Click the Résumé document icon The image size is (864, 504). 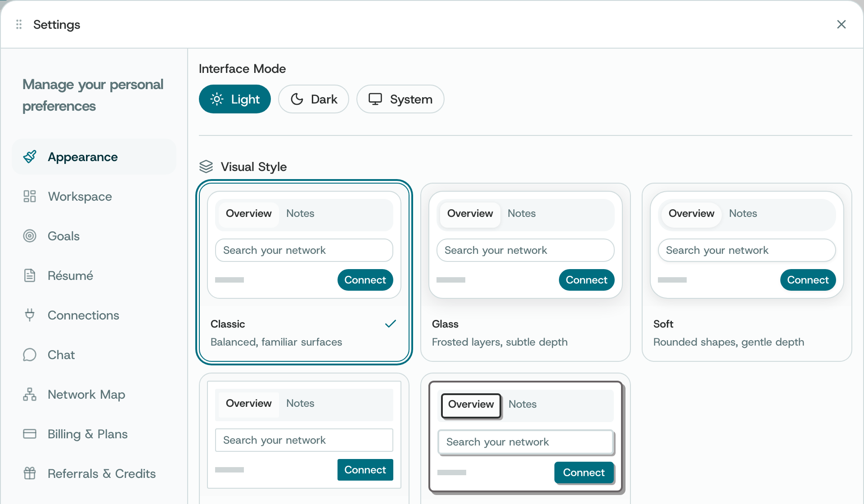click(x=30, y=275)
